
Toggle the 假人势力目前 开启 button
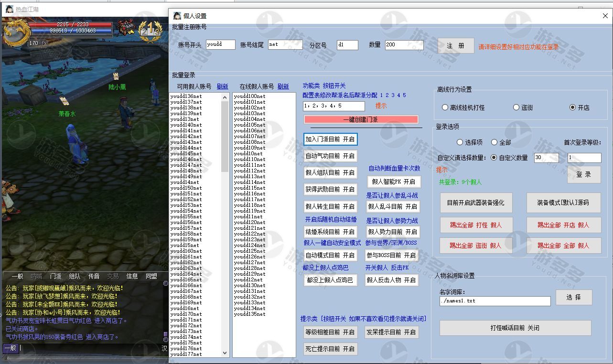[392, 232]
